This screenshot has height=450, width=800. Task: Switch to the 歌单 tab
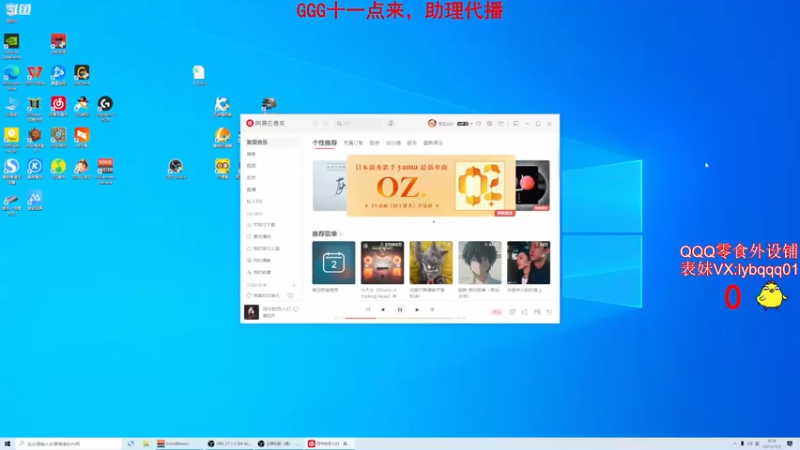[x=374, y=143]
